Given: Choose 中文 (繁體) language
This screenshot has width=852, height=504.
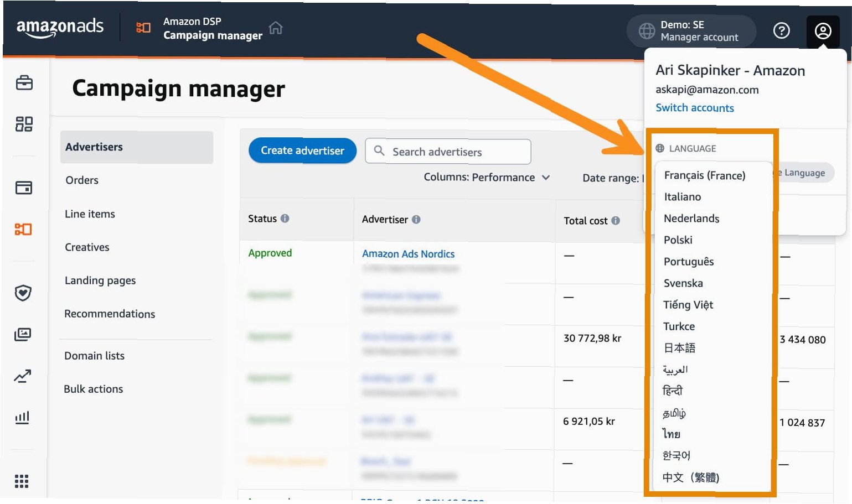Looking at the screenshot, I should click(x=691, y=477).
